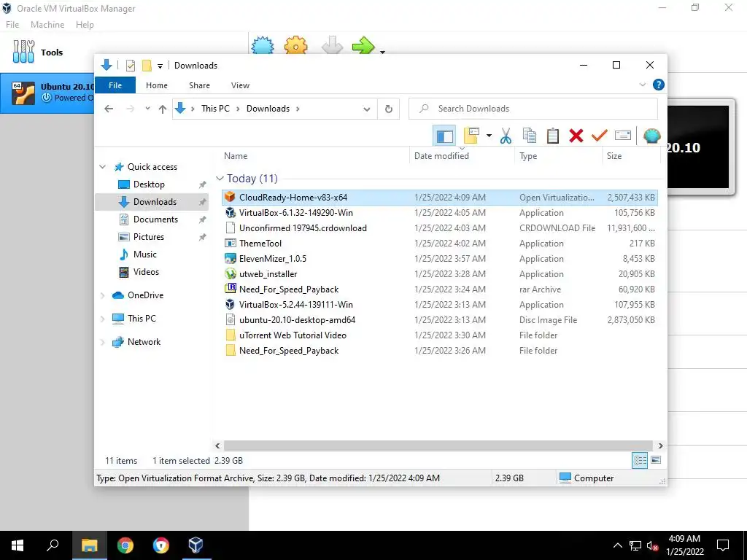Click the properties icon in title bar
Viewport: 747px width, 560px height.
click(130, 65)
